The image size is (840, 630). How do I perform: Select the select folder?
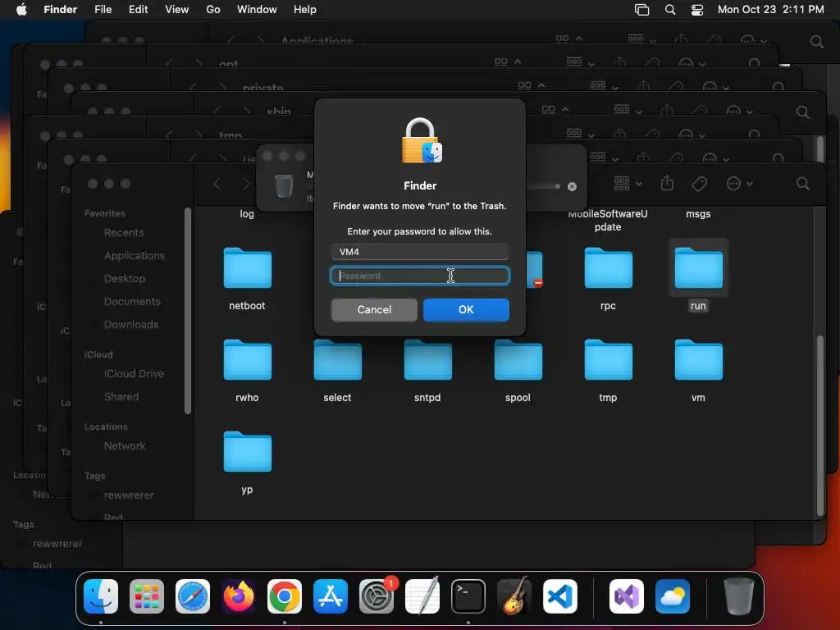[337, 359]
